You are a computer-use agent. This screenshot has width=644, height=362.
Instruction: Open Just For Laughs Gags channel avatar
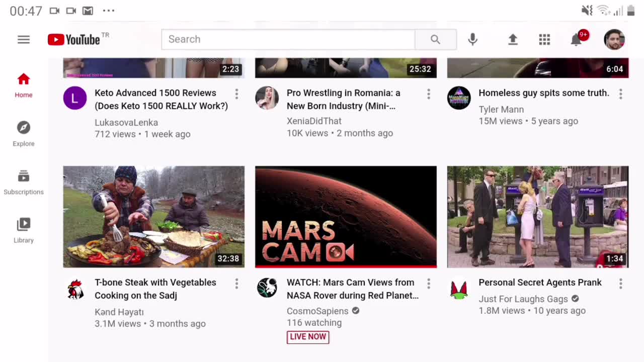click(459, 288)
